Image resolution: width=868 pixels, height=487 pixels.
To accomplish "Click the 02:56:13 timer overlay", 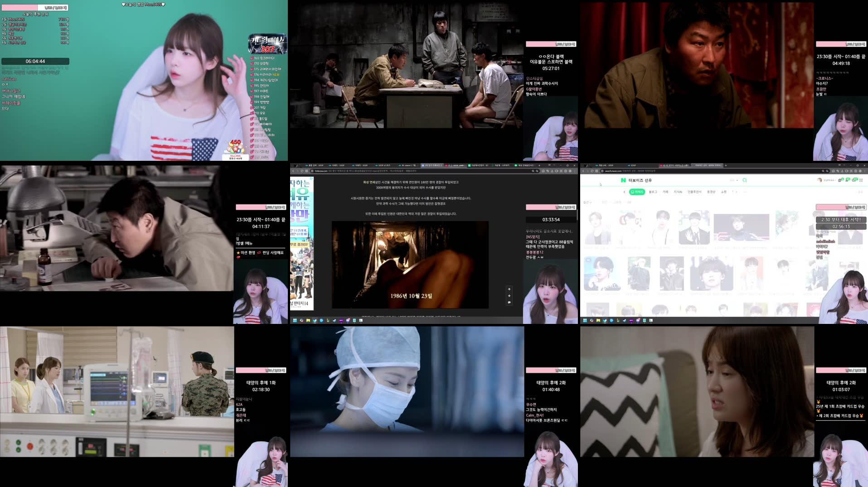I will click(x=841, y=227).
